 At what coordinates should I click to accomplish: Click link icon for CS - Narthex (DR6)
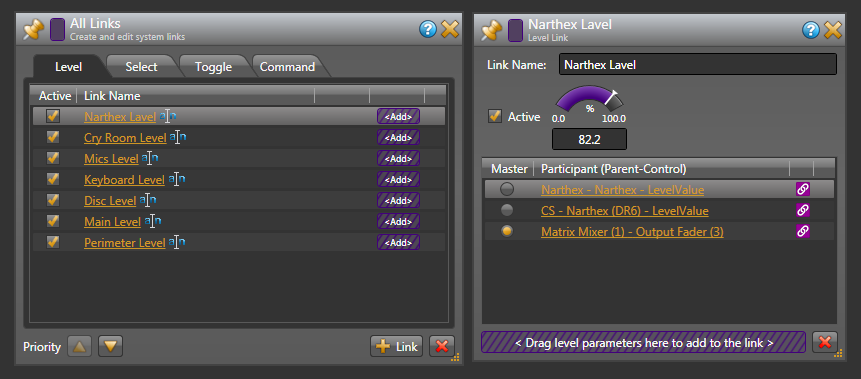[803, 210]
